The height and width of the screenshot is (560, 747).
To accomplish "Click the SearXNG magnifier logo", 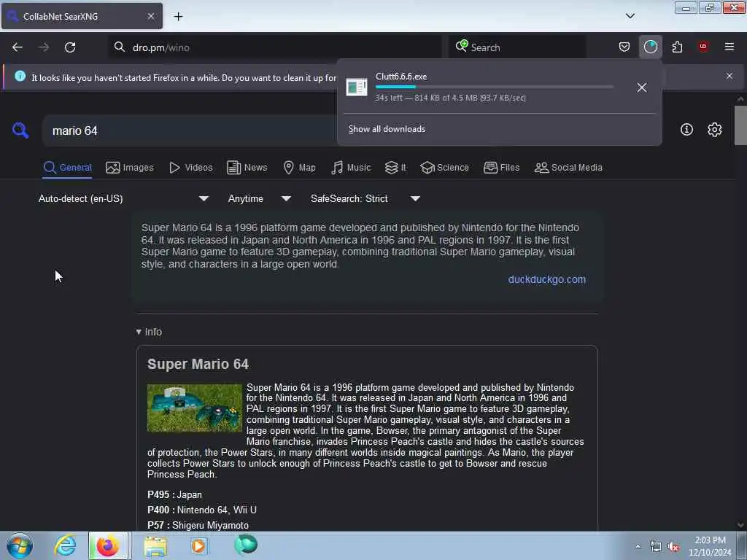I will [20, 131].
